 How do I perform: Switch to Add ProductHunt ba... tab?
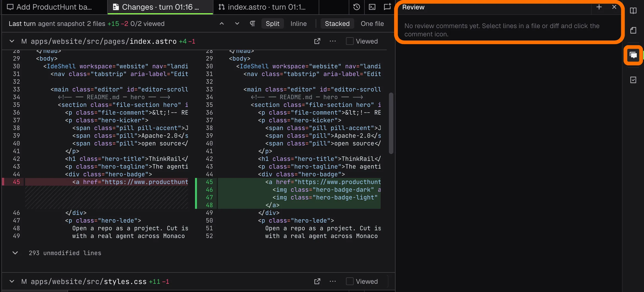coord(55,7)
